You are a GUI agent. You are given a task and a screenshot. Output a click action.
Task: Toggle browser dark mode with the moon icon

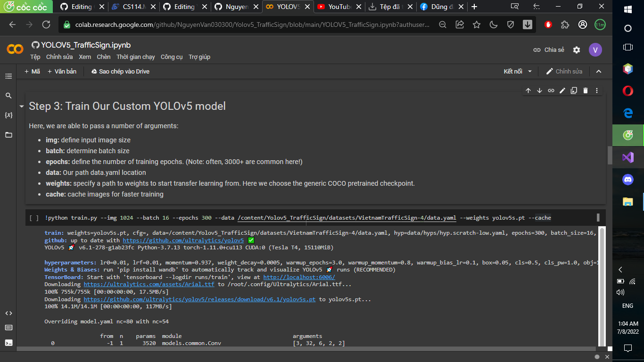pos(493,25)
